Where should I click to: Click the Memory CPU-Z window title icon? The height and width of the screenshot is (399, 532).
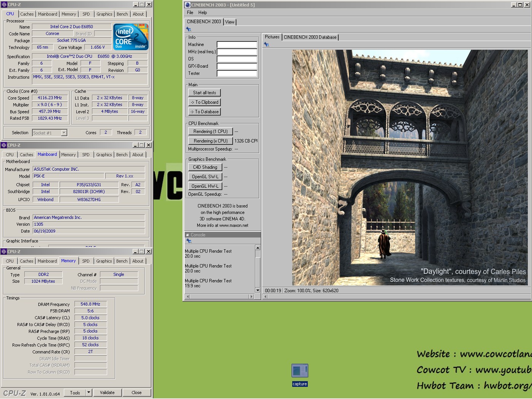(4, 252)
